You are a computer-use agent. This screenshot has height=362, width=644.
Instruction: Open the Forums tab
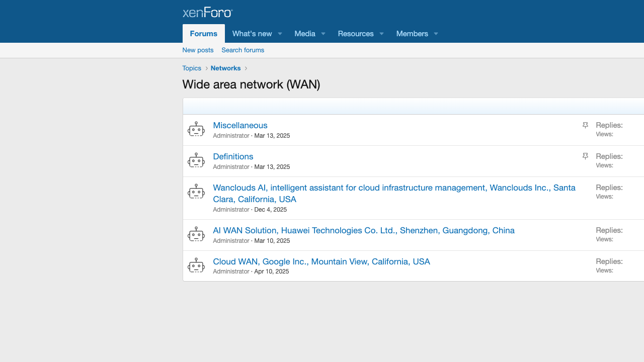pos(204,34)
